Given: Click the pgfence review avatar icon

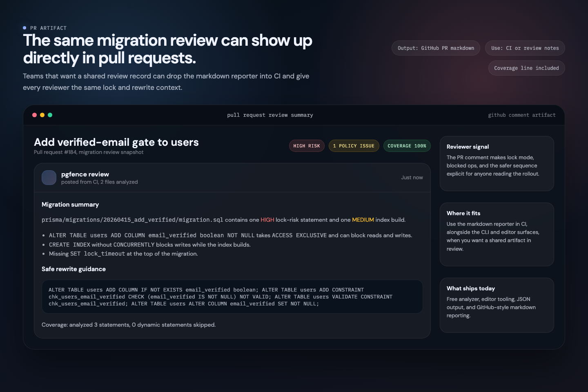Looking at the screenshot, I should [x=49, y=178].
